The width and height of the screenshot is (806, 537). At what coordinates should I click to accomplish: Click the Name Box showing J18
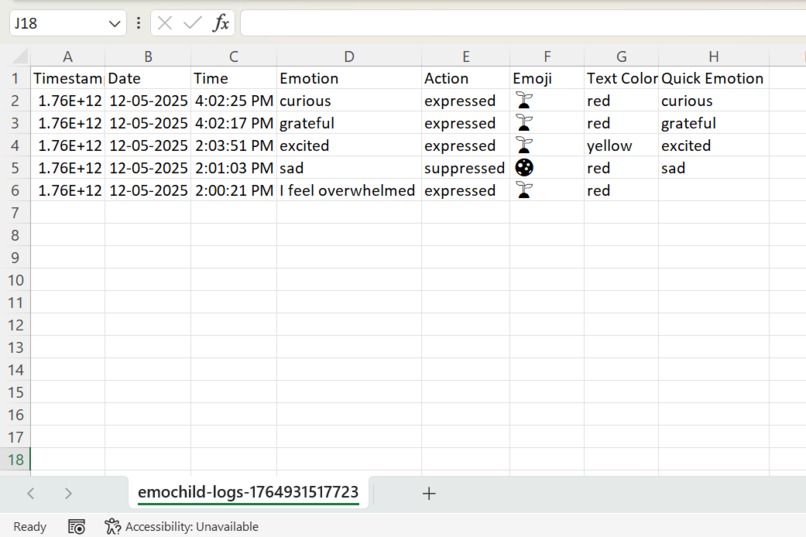pyautogui.click(x=68, y=23)
